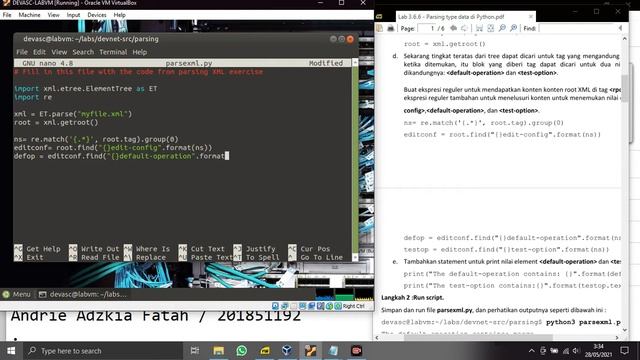Click the 'root = xml.getroot()' line in nano
640x360 pixels.
coord(56,122)
